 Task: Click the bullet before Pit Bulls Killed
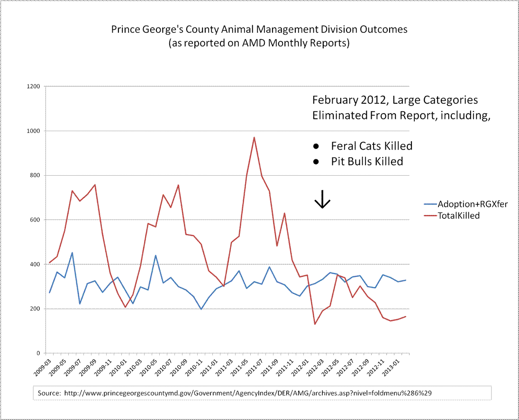(x=317, y=161)
